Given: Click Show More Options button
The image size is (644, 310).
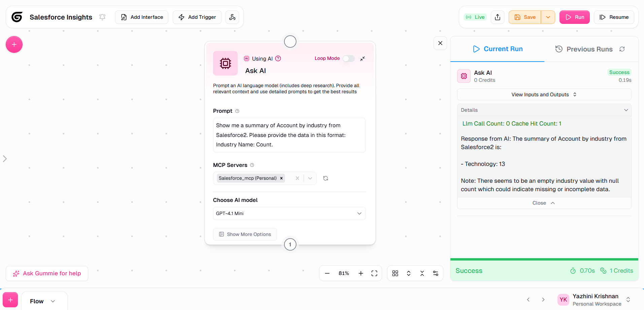Looking at the screenshot, I should (x=245, y=234).
